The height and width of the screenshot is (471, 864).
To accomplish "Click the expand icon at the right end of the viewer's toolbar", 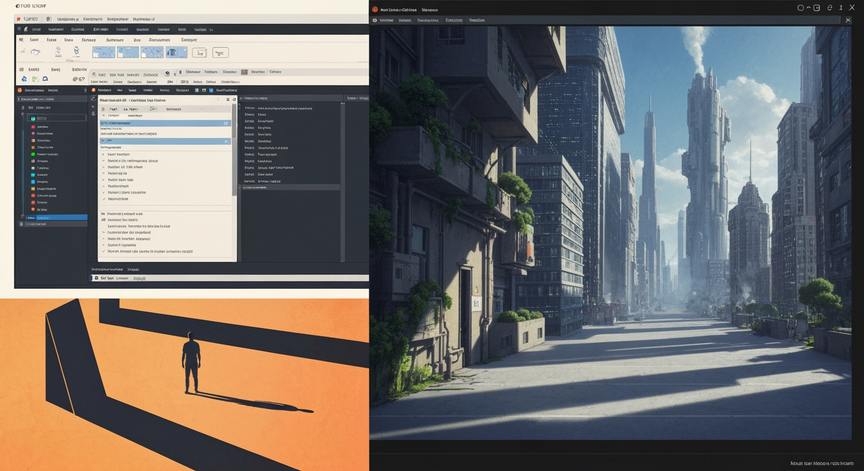I will [848, 20].
